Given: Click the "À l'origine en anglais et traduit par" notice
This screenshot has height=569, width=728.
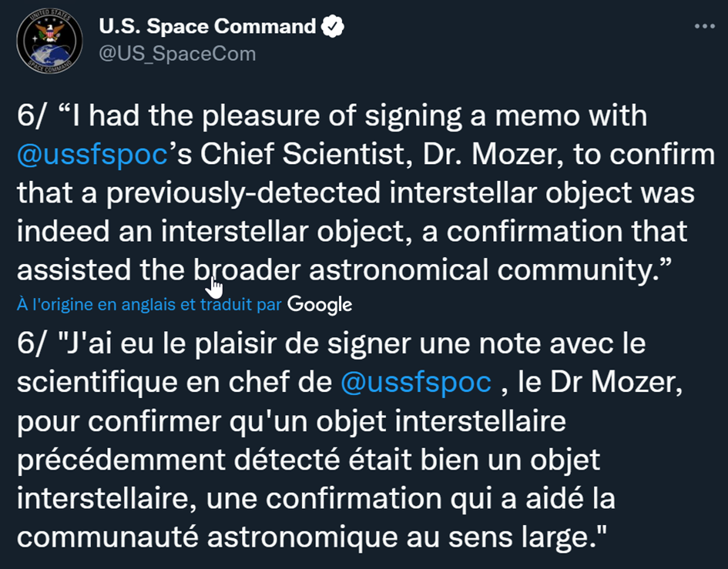Looking at the screenshot, I should (149, 304).
